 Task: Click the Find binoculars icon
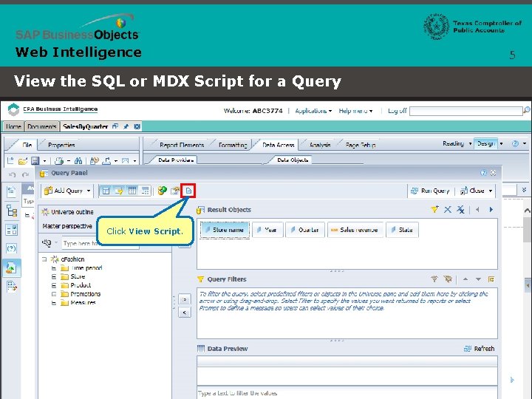point(78,160)
